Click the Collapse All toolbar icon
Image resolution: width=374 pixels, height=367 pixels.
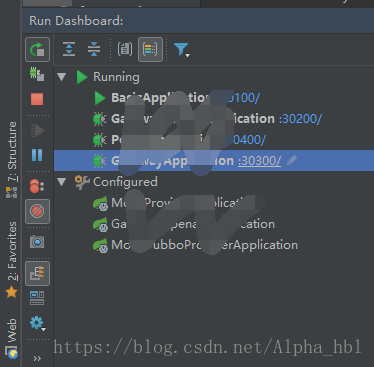pos(94,49)
